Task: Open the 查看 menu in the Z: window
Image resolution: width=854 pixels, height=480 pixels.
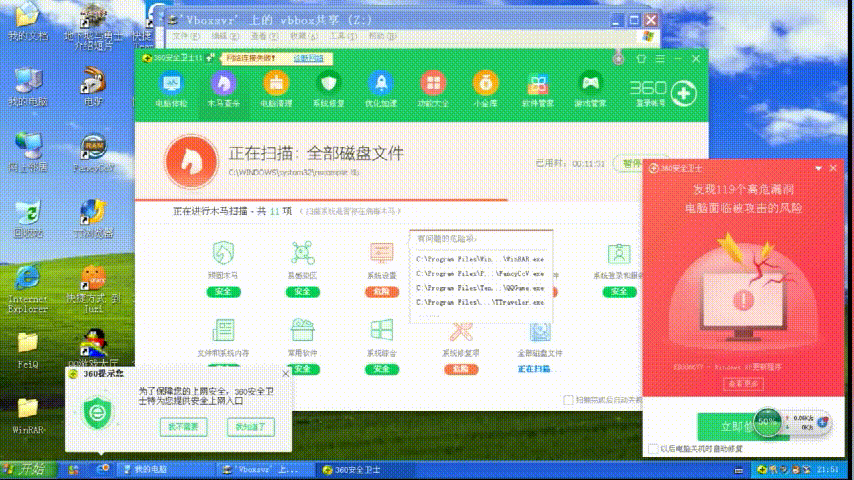Action: pyautogui.click(x=264, y=36)
